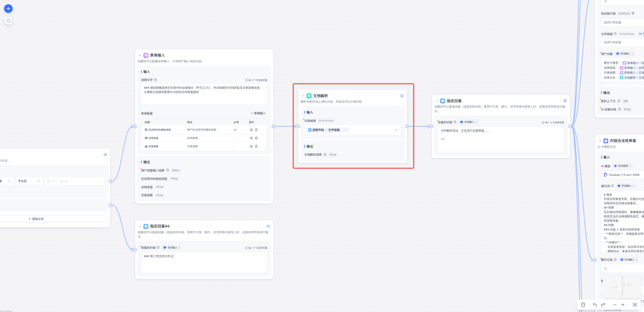Screen dimensions: 644x312
Task: Delete the 合同类型 form row
Action: pos(256,138)
